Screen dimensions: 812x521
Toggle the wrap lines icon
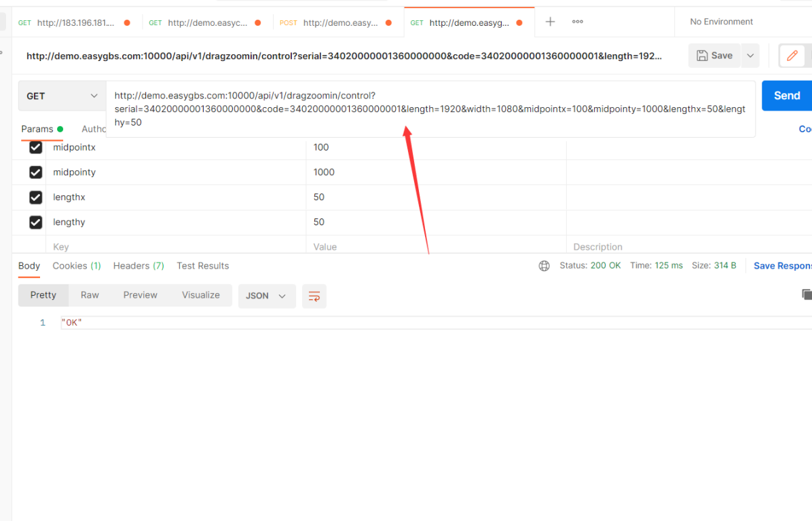[x=314, y=296]
